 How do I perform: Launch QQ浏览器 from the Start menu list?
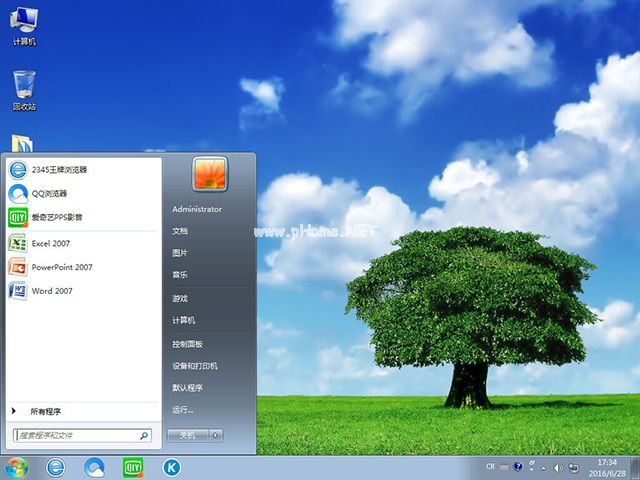coord(50,193)
